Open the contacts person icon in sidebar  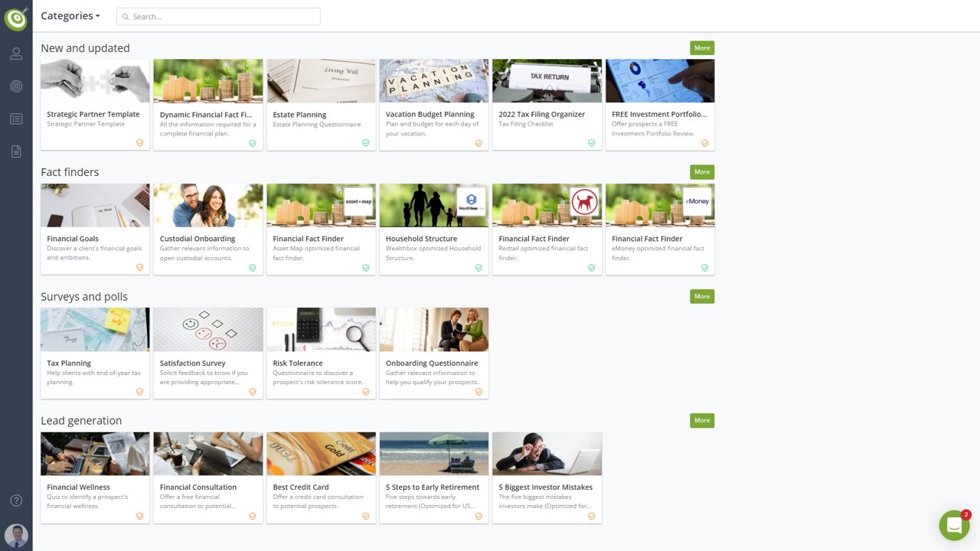click(16, 54)
